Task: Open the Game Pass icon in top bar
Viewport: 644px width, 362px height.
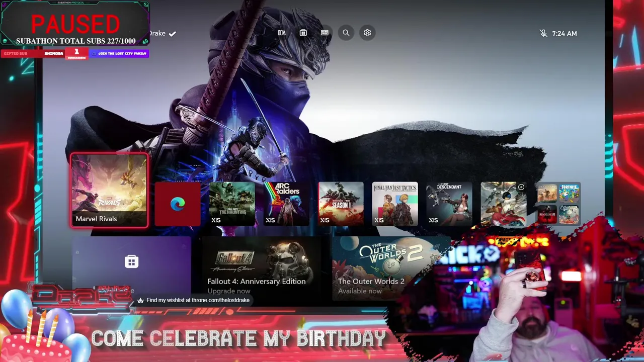Action: tap(325, 33)
